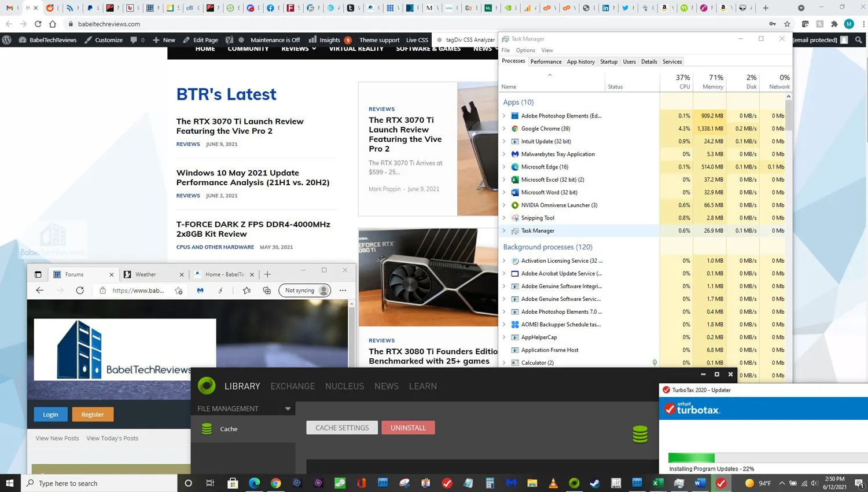
Task: Open Task View on taskbar
Action: (210, 483)
